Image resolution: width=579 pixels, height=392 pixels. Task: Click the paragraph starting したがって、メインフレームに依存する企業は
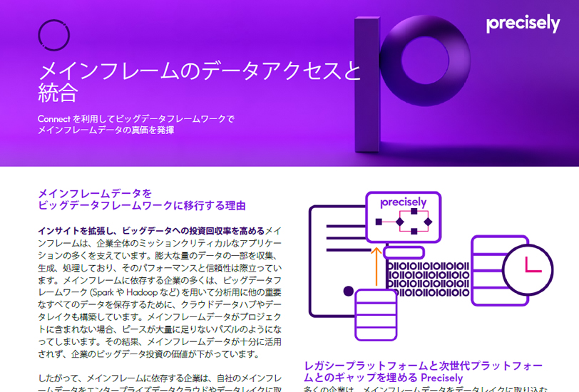coord(160,384)
